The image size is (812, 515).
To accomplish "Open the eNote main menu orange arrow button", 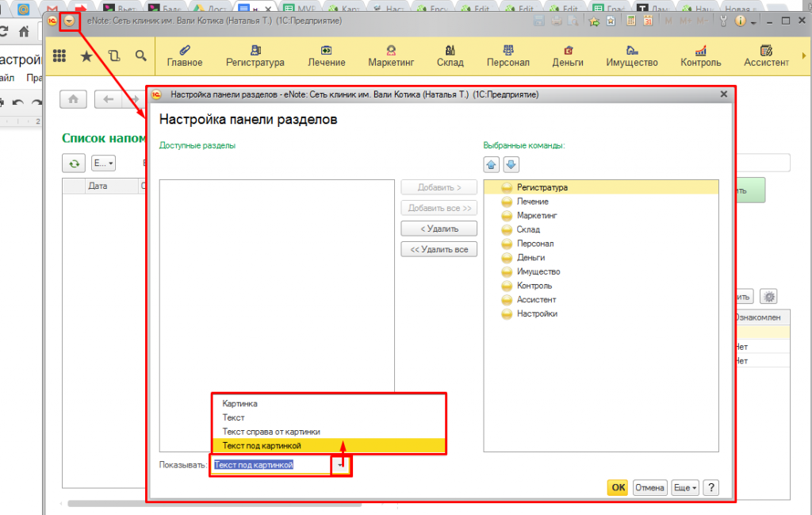I will 69,21.
